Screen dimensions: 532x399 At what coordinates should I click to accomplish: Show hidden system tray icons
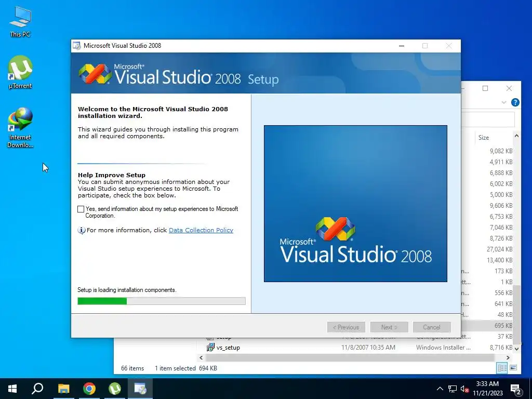pos(440,389)
